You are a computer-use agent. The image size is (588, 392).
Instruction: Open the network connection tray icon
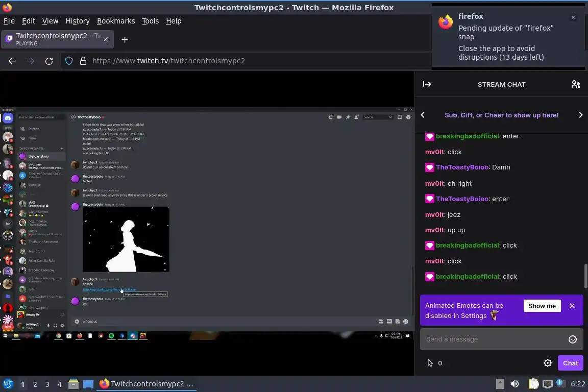coord(548,384)
